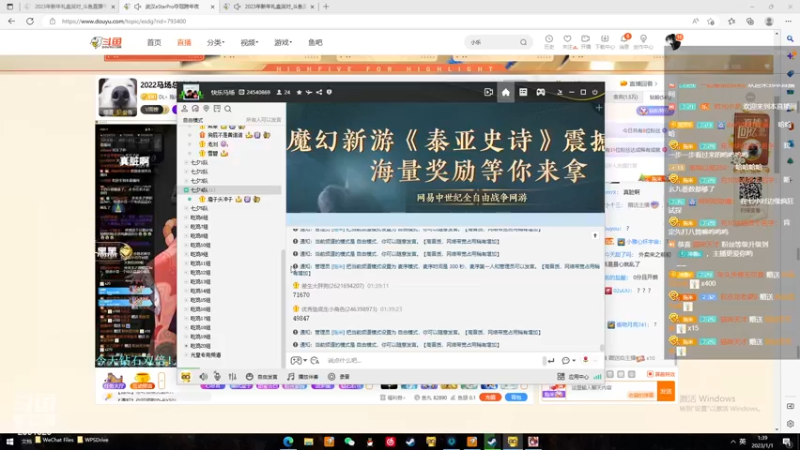Click streamer dog avatar thumbnail
This screenshot has height=450, width=800.
point(117,97)
